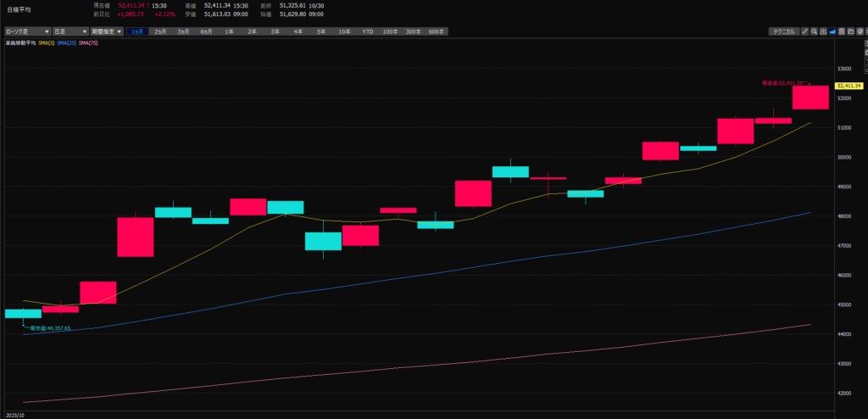Screen dimensions: 868x419
Task: Click the 最安値 44,357.65 low marker
Action: tap(49, 327)
